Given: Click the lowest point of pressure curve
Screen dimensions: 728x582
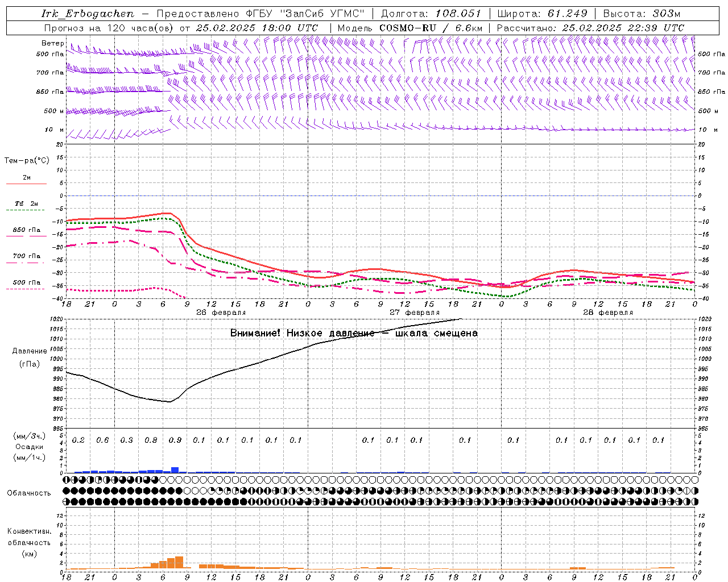Looking at the screenshot, I should (x=169, y=402).
